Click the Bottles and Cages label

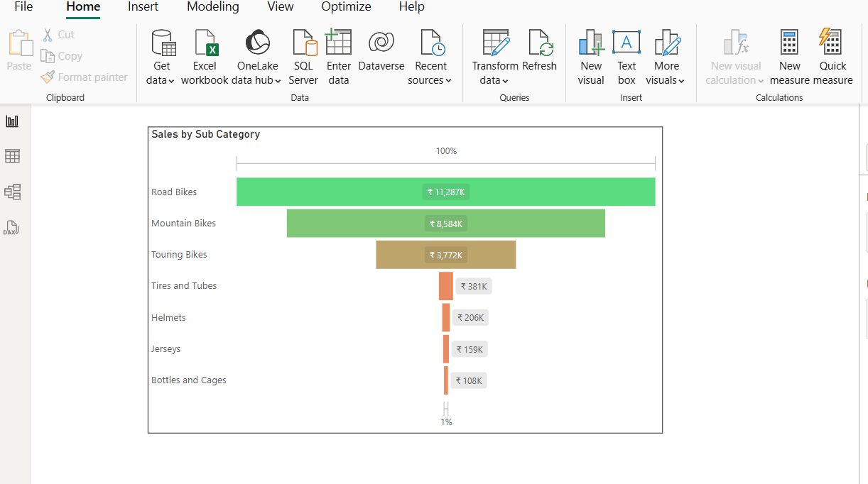click(189, 380)
